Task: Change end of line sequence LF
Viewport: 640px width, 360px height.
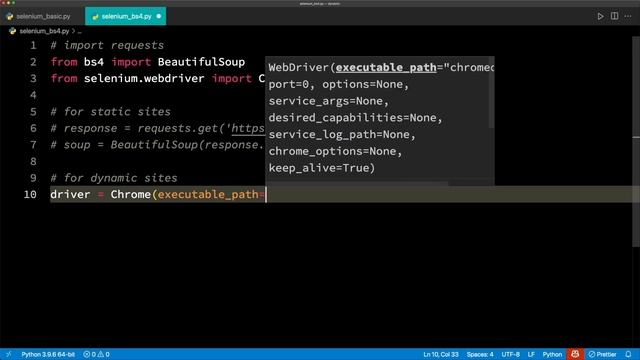Action: [x=531, y=354]
